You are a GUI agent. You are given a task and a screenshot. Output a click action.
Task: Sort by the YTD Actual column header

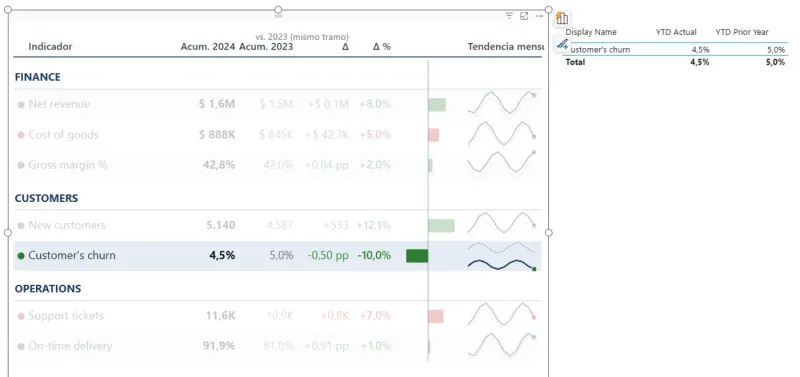pos(676,32)
